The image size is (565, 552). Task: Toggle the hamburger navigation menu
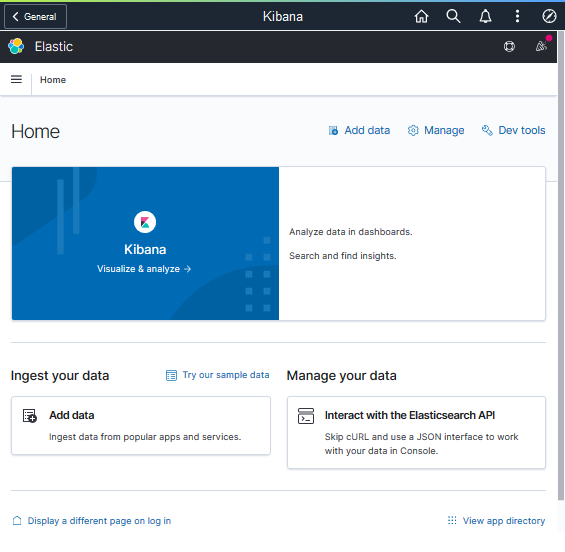tap(16, 79)
